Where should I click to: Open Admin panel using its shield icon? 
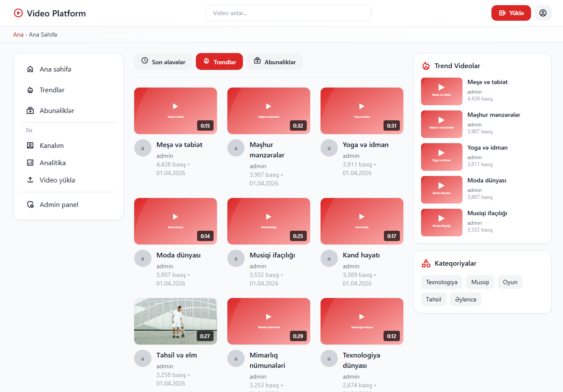coord(30,204)
